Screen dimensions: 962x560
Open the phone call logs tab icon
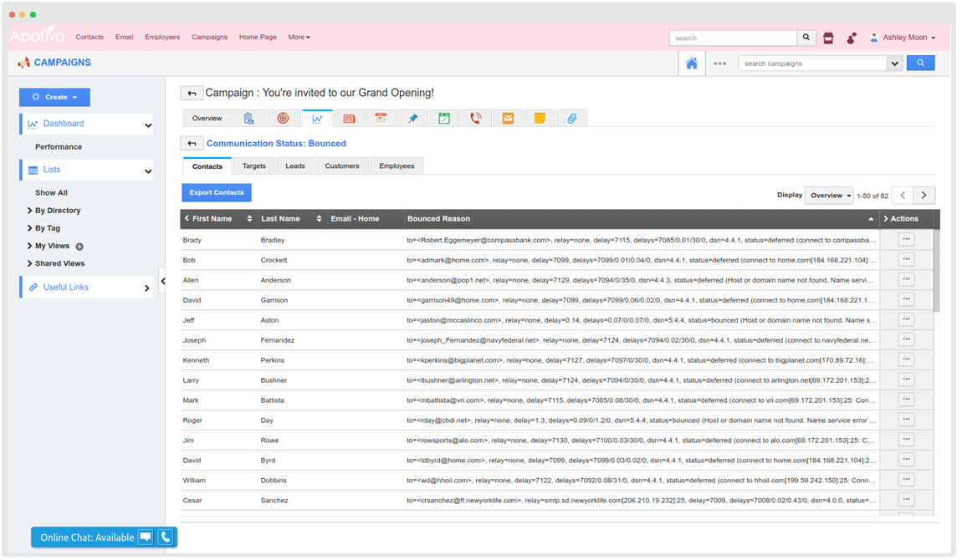pyautogui.click(x=476, y=119)
